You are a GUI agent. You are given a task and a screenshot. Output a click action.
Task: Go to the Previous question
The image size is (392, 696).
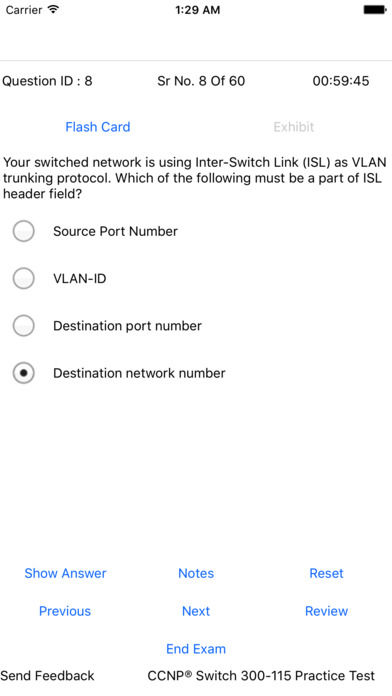click(65, 611)
